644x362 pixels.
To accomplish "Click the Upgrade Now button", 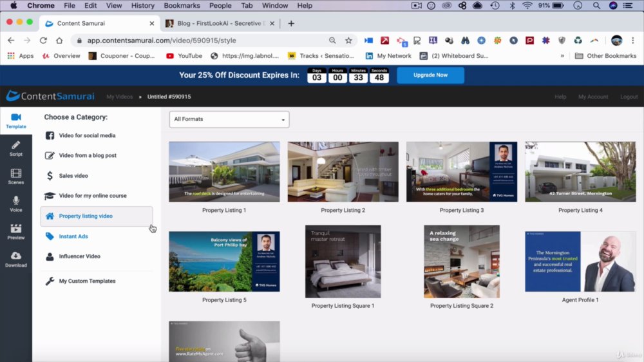I will pyautogui.click(x=430, y=75).
